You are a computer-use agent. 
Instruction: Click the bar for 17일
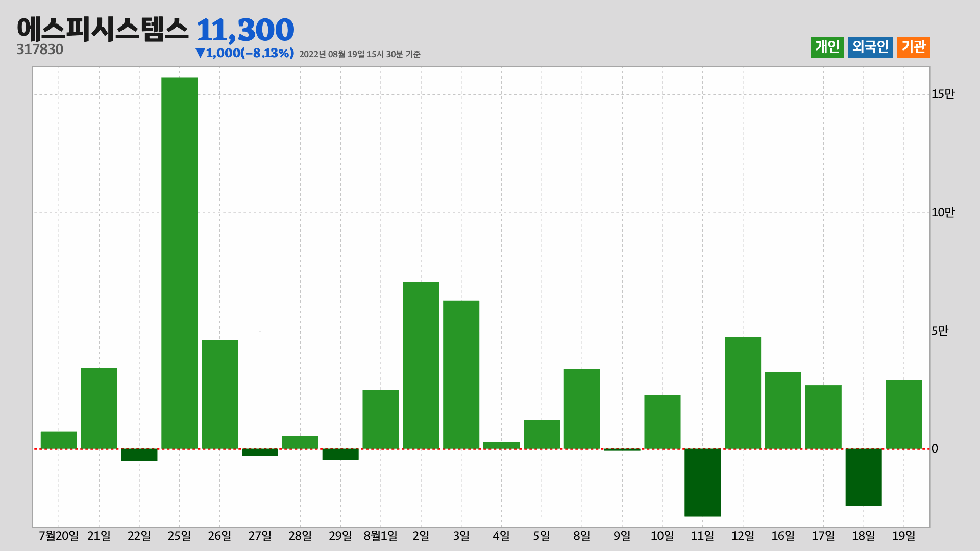pos(823,417)
